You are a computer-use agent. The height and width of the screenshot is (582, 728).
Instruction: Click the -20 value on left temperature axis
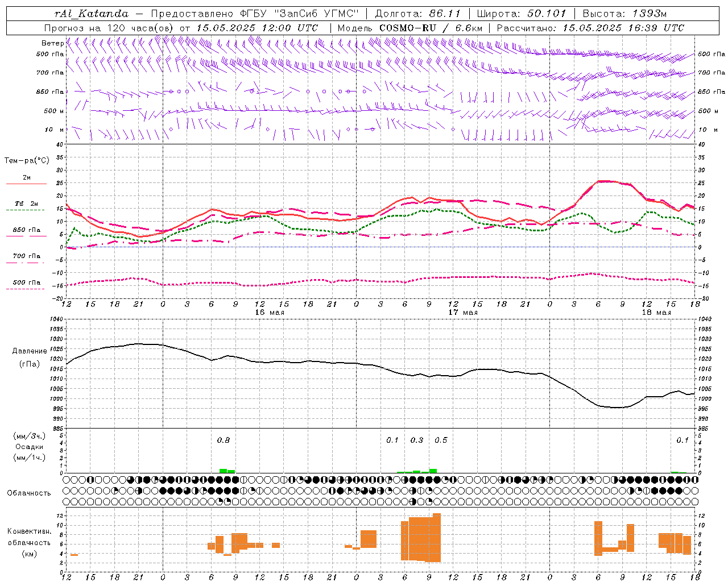click(x=59, y=298)
